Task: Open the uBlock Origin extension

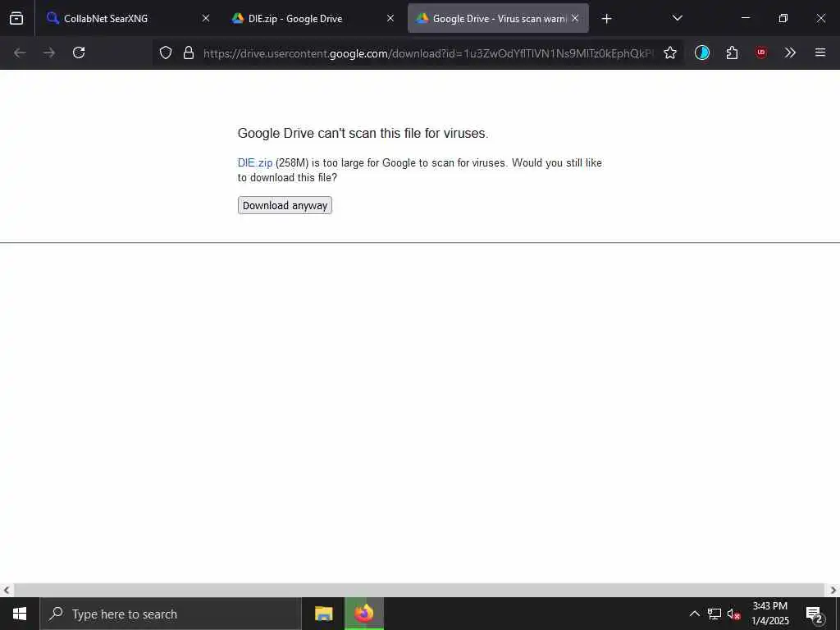Action: coord(761,52)
